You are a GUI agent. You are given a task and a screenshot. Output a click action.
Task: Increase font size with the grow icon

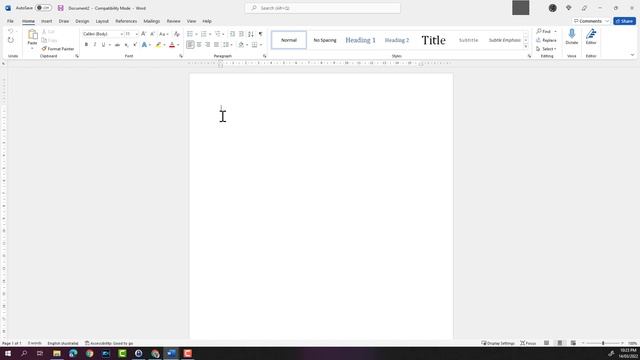(x=144, y=34)
